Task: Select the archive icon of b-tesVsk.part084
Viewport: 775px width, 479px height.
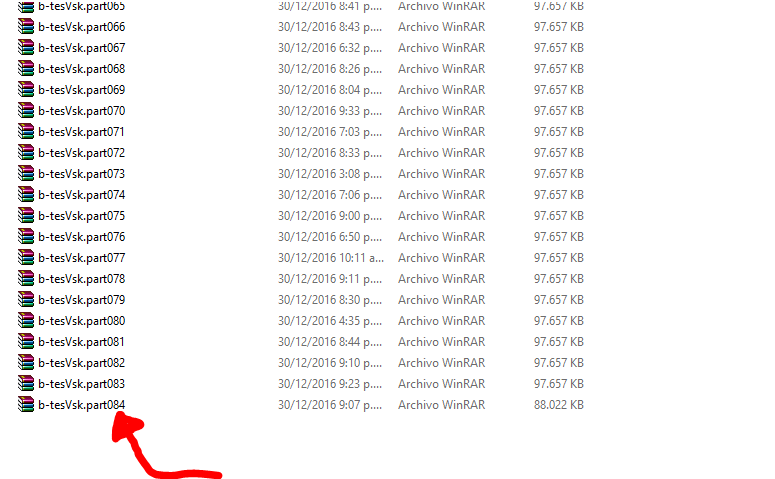Action: 26,405
